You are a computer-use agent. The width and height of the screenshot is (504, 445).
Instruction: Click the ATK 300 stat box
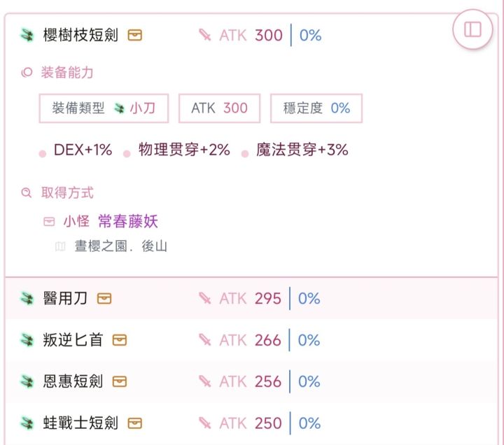pos(219,108)
